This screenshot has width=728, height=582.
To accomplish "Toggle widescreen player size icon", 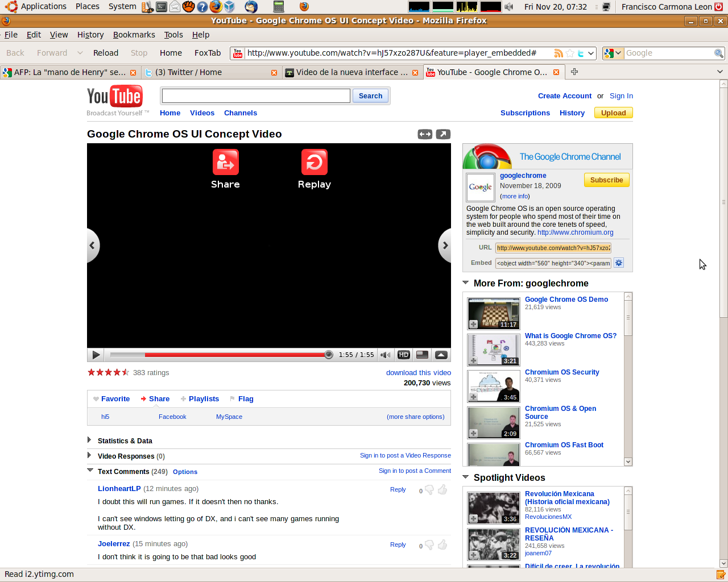I will click(x=425, y=134).
